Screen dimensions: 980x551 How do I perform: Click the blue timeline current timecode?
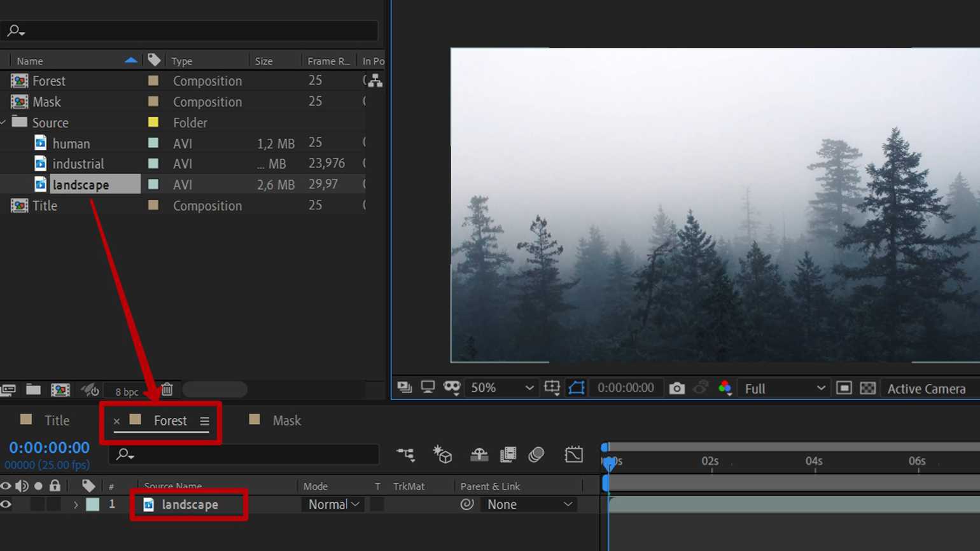(49, 448)
